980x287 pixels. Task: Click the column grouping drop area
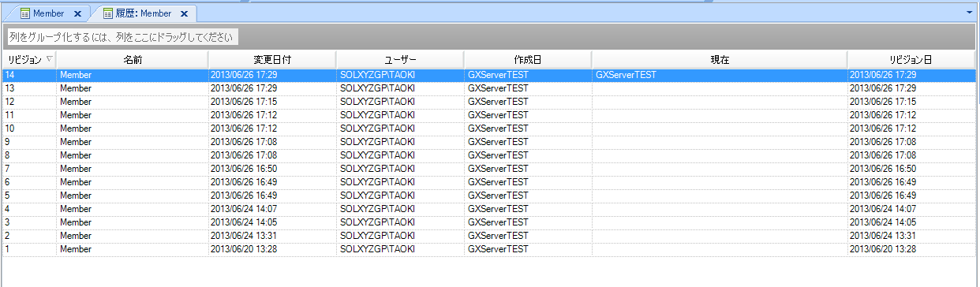(122, 37)
